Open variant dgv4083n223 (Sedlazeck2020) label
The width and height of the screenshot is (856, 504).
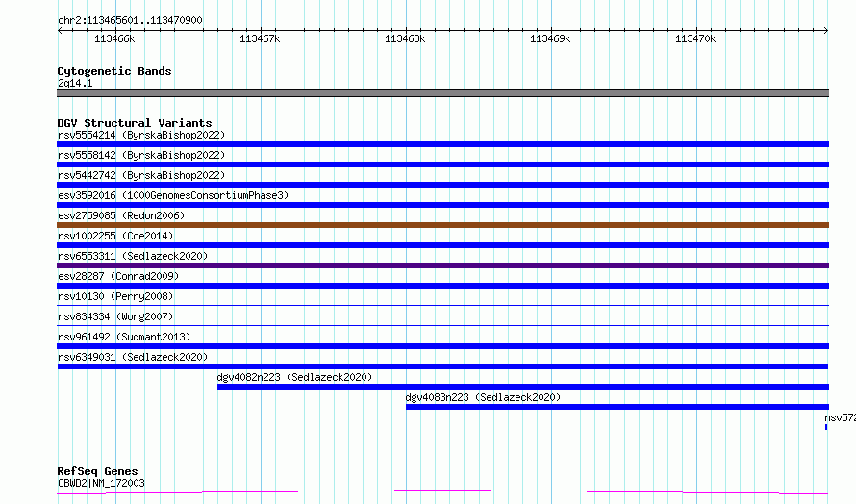pyautogui.click(x=483, y=397)
